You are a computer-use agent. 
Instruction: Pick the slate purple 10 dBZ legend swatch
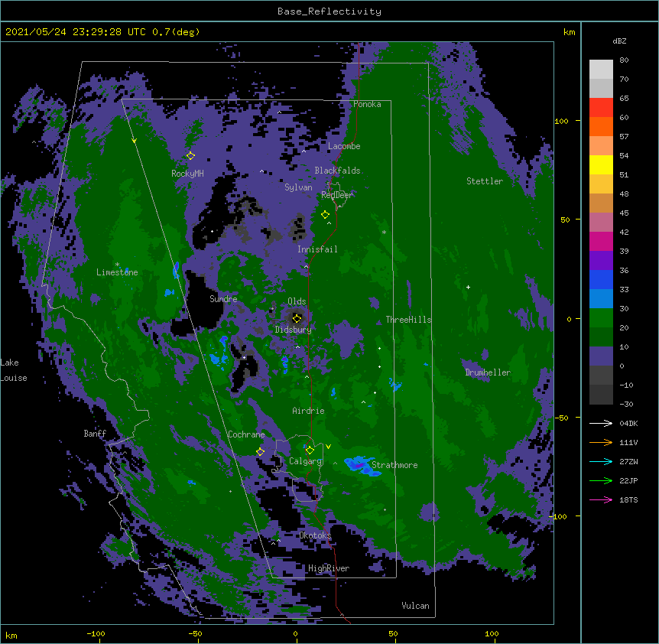(x=601, y=356)
